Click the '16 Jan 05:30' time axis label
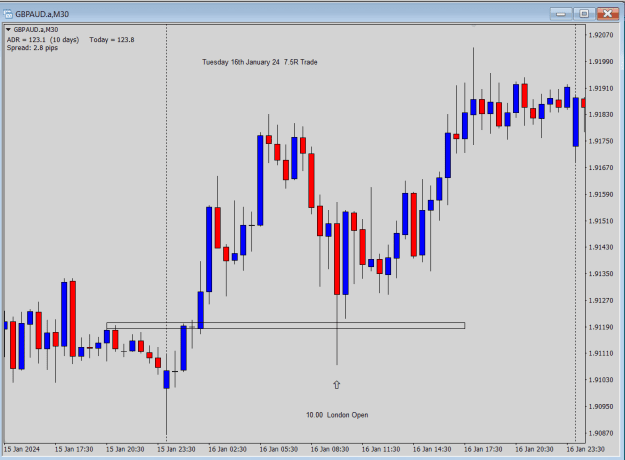Viewport: 625px width, 460px height. (278, 449)
